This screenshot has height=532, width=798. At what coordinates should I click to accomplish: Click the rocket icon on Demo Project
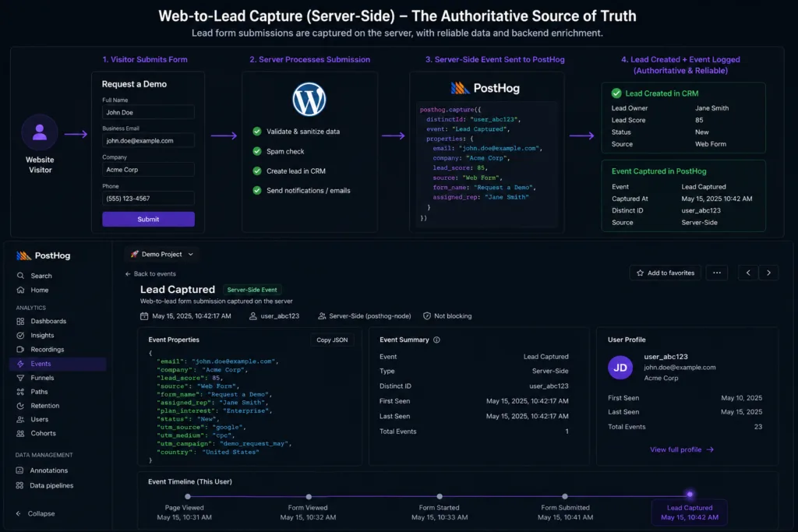134,254
